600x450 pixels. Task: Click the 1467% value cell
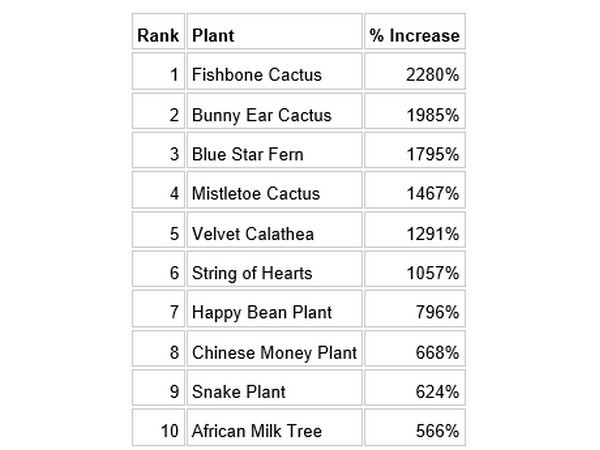click(x=414, y=194)
